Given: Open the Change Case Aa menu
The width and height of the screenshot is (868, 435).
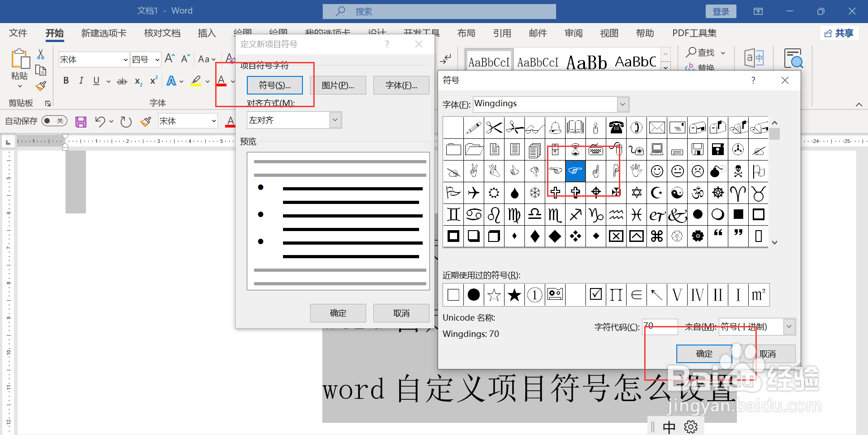Looking at the screenshot, I should click(x=207, y=59).
